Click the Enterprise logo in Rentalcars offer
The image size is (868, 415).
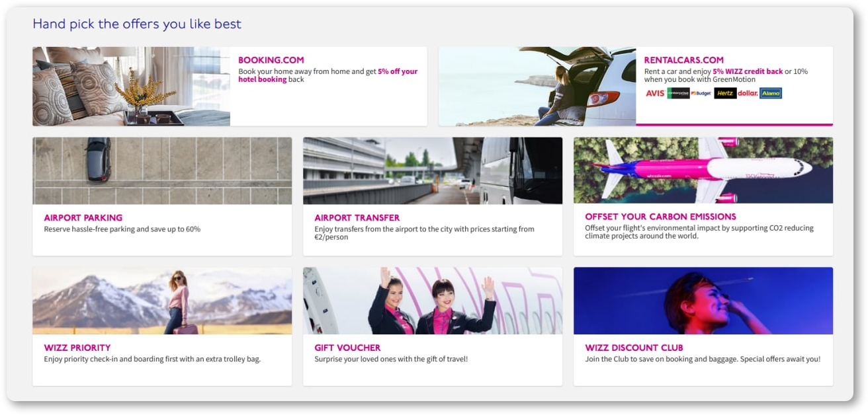pyautogui.click(x=678, y=93)
